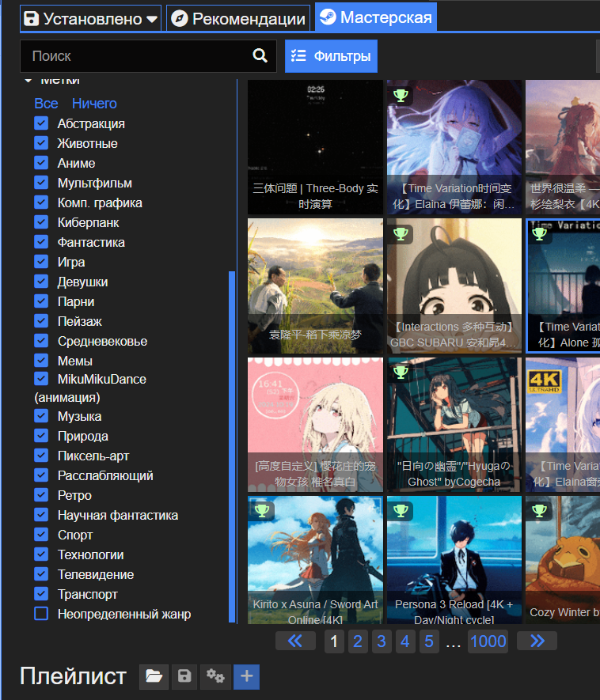Toggle the Расслабляющий checkbox
The image size is (600, 700).
pyautogui.click(x=41, y=475)
